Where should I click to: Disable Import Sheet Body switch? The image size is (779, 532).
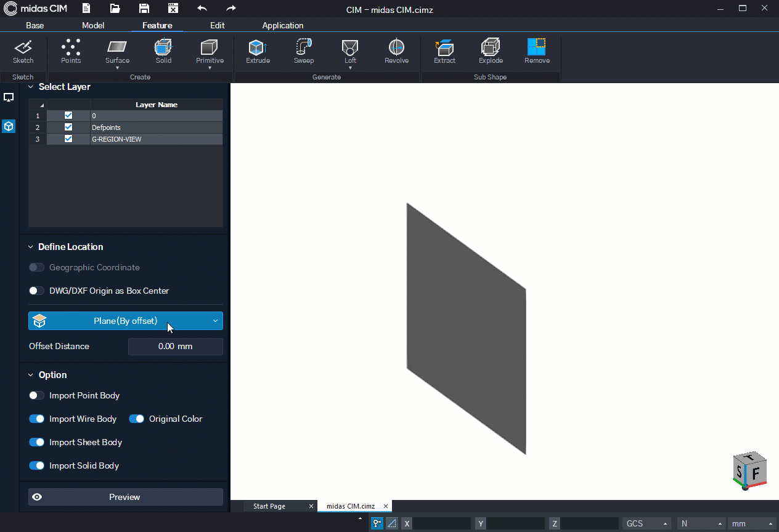click(x=37, y=442)
